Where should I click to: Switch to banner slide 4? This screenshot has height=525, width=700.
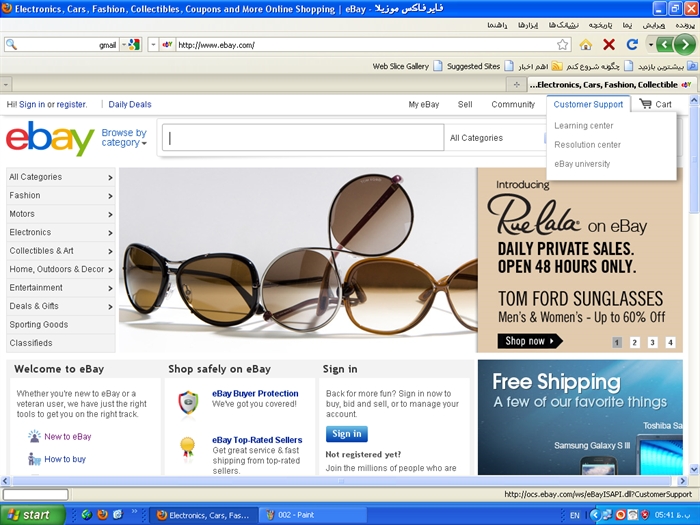coord(670,342)
